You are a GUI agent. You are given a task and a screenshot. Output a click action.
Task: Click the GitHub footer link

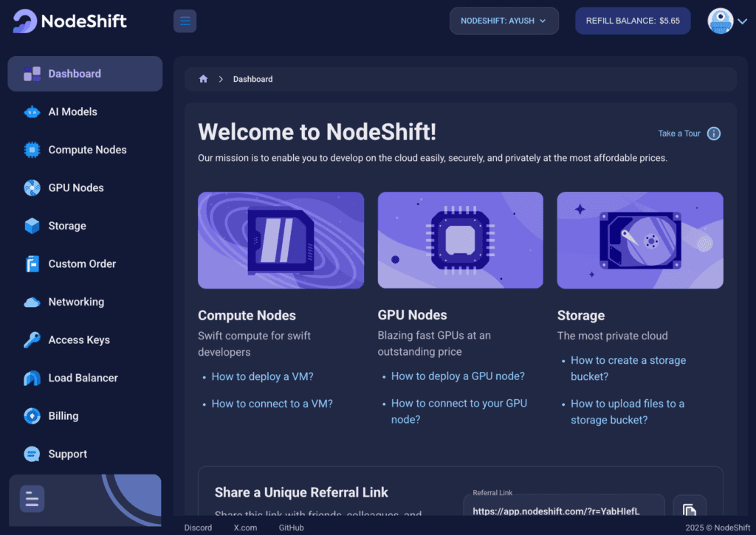(291, 528)
